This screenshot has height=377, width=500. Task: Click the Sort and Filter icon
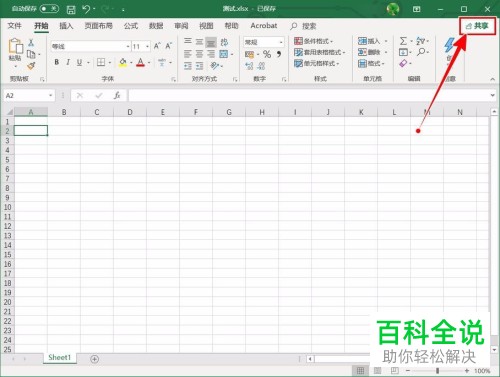421,41
